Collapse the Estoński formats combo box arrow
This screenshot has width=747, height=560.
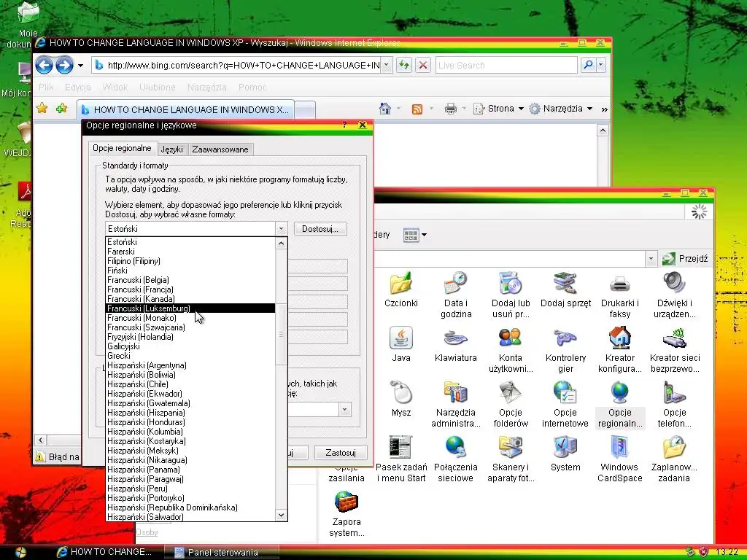pyautogui.click(x=281, y=228)
